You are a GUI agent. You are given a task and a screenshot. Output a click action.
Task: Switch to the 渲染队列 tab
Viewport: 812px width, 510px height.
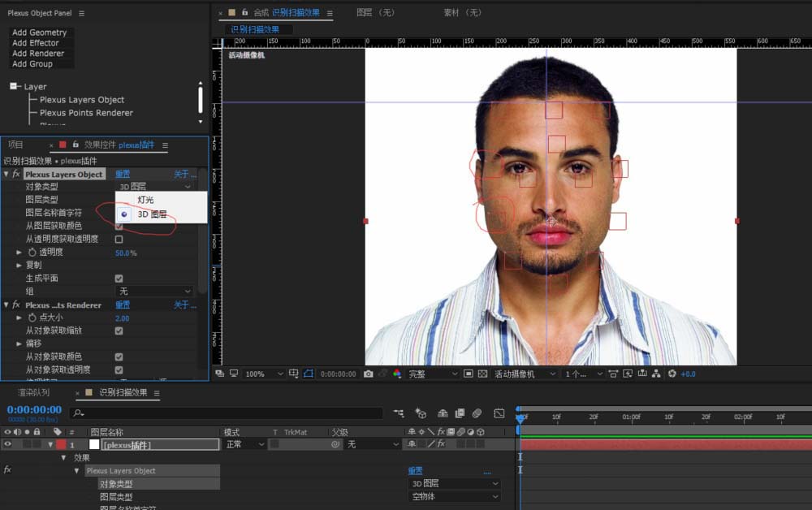[34, 393]
